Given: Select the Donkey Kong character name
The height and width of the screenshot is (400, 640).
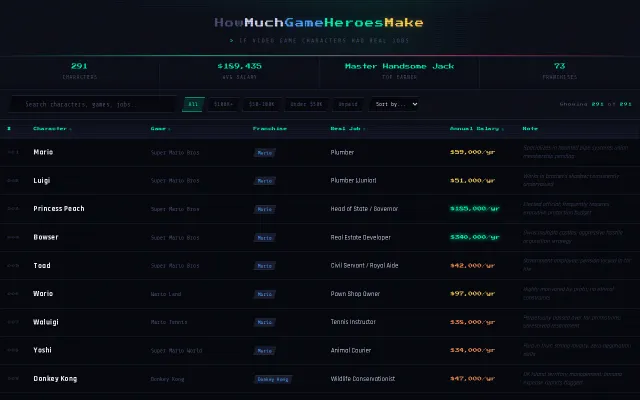Looking at the screenshot, I should coord(55,379).
